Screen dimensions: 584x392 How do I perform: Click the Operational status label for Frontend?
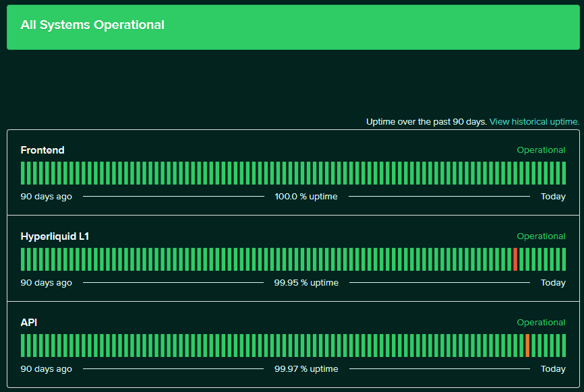[541, 150]
